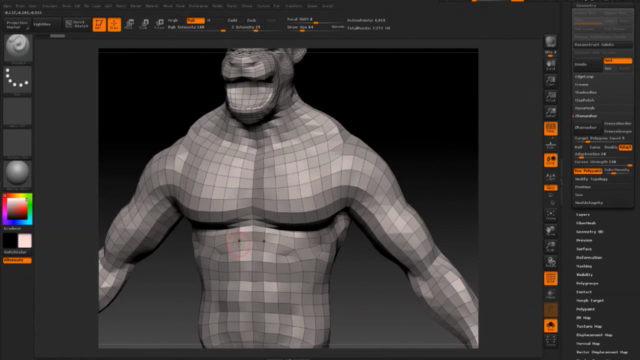Toggle the XYZ rotation mode button
Screen dimensions: 640x360
[551, 187]
